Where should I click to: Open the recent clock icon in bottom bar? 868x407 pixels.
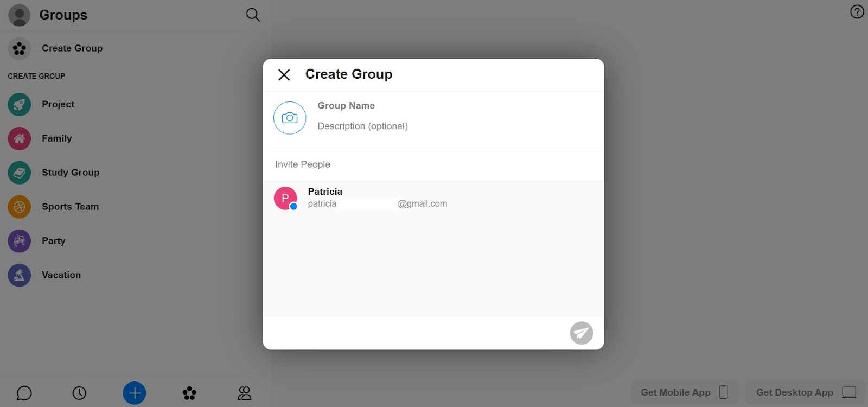pyautogui.click(x=79, y=393)
